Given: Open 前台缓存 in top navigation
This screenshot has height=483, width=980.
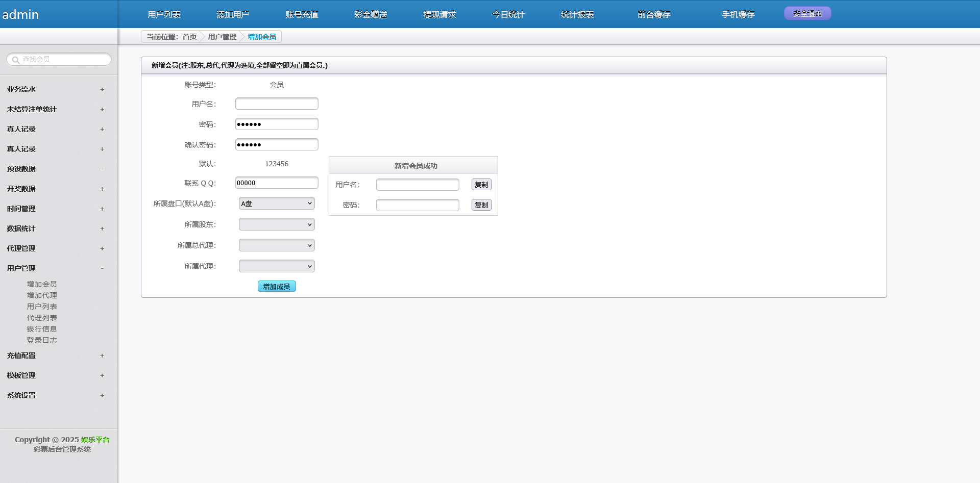Looking at the screenshot, I should pyautogui.click(x=654, y=15).
